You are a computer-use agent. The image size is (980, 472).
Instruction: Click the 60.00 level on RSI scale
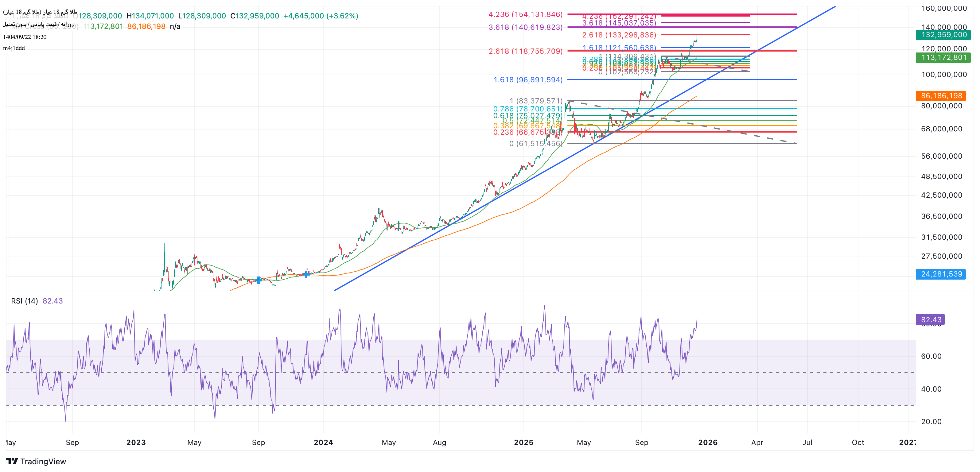931,356
